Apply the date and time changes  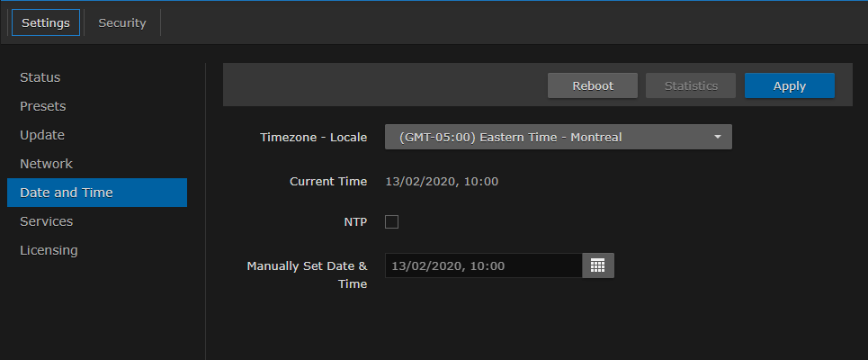(x=789, y=85)
